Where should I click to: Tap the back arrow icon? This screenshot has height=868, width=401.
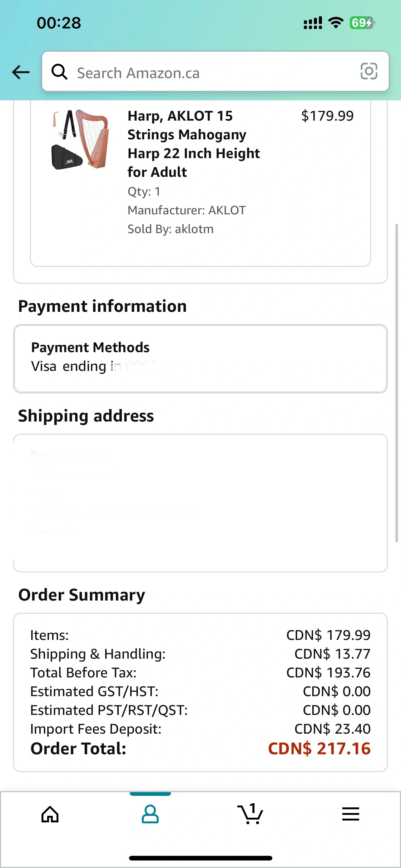pos(21,72)
